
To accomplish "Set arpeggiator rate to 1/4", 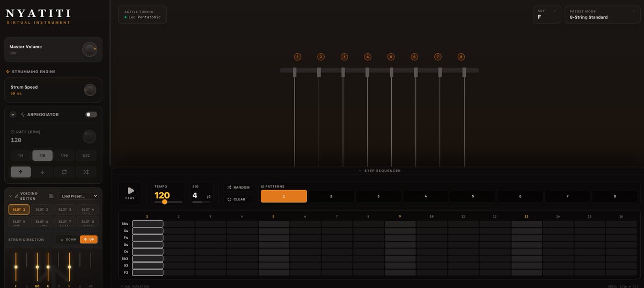I will click(x=21, y=155).
